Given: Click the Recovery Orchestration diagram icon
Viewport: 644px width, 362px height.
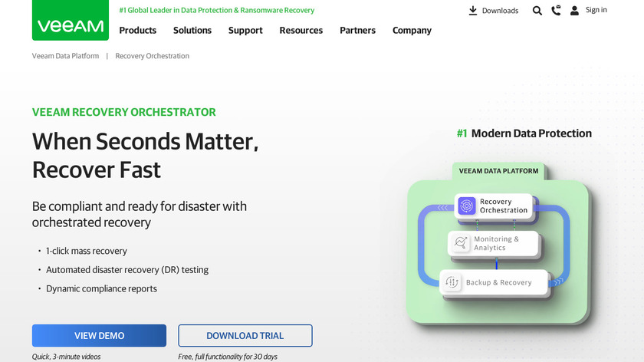Looking at the screenshot, I should (x=467, y=206).
